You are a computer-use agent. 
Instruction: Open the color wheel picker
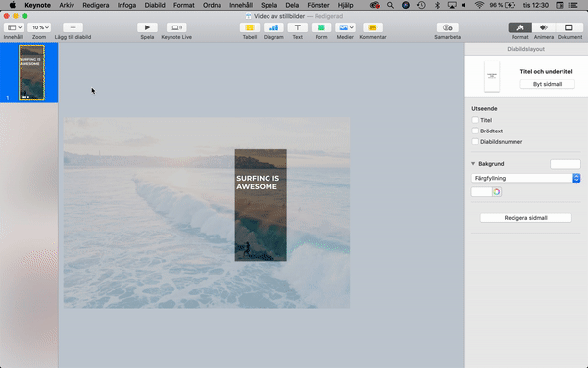(497, 192)
